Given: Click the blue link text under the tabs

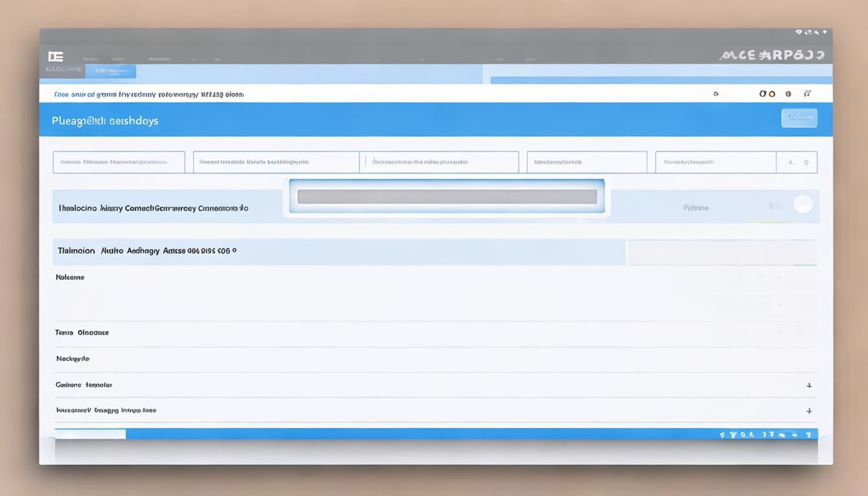Looking at the screenshot, I should point(149,94).
